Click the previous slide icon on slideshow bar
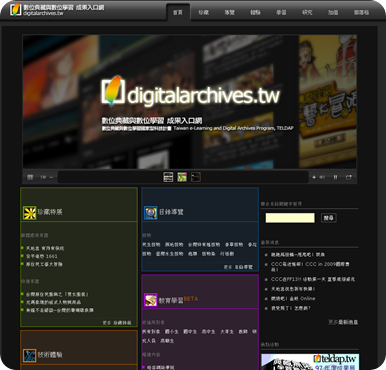The image size is (386, 370). (x=43, y=177)
